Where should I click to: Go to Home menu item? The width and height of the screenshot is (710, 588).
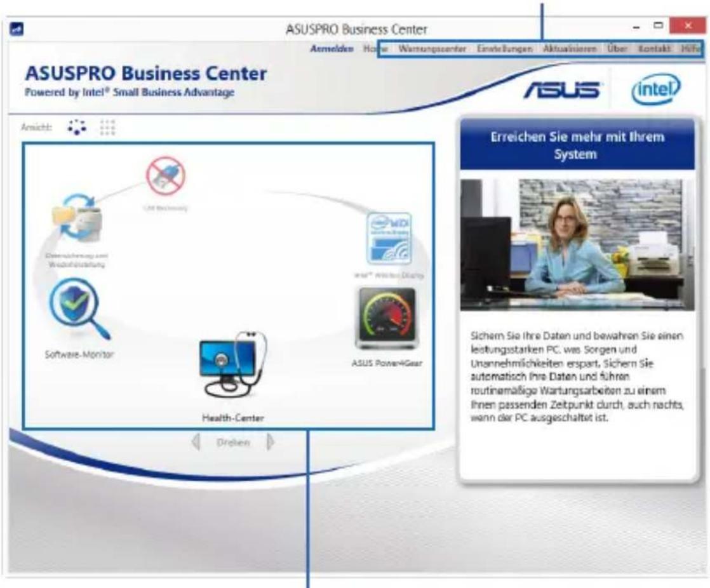[375, 48]
